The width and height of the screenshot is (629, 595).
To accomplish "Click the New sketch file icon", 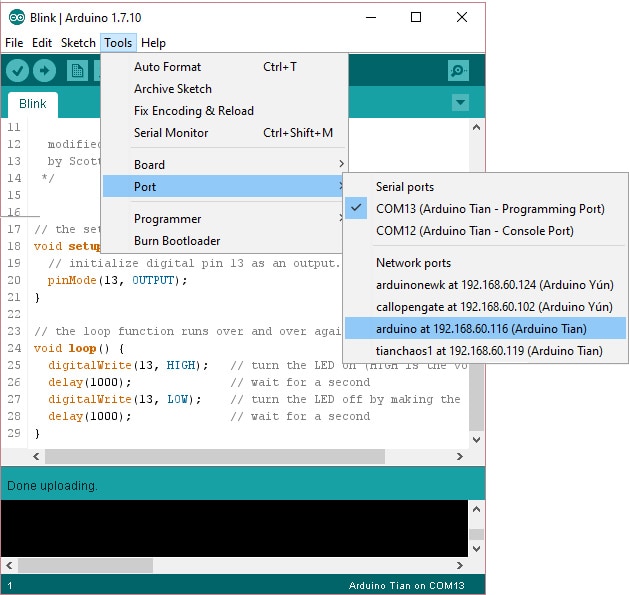I will pos(77,70).
